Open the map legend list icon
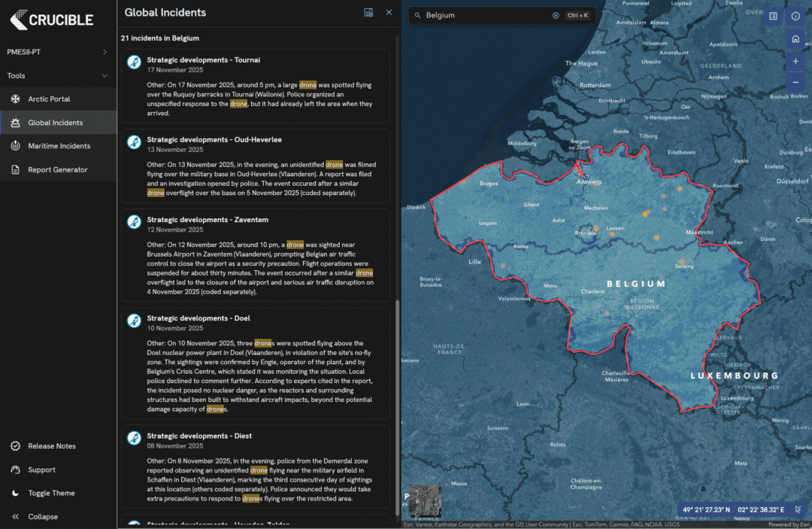812x529 pixels. coord(773,16)
